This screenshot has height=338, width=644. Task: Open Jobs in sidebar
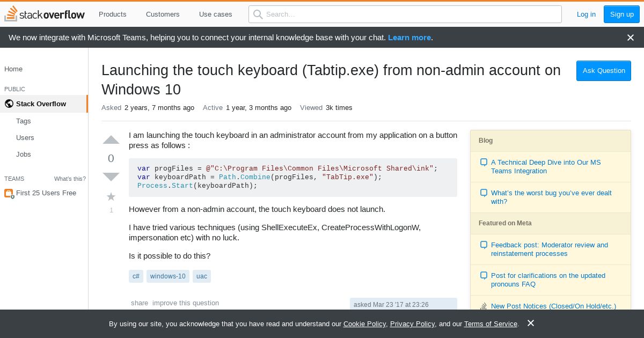coord(24,155)
